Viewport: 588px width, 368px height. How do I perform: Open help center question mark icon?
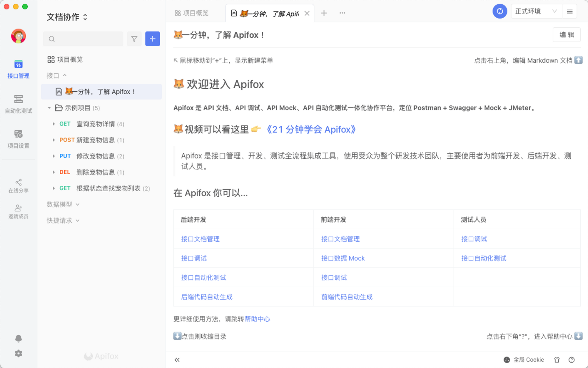coord(572,360)
